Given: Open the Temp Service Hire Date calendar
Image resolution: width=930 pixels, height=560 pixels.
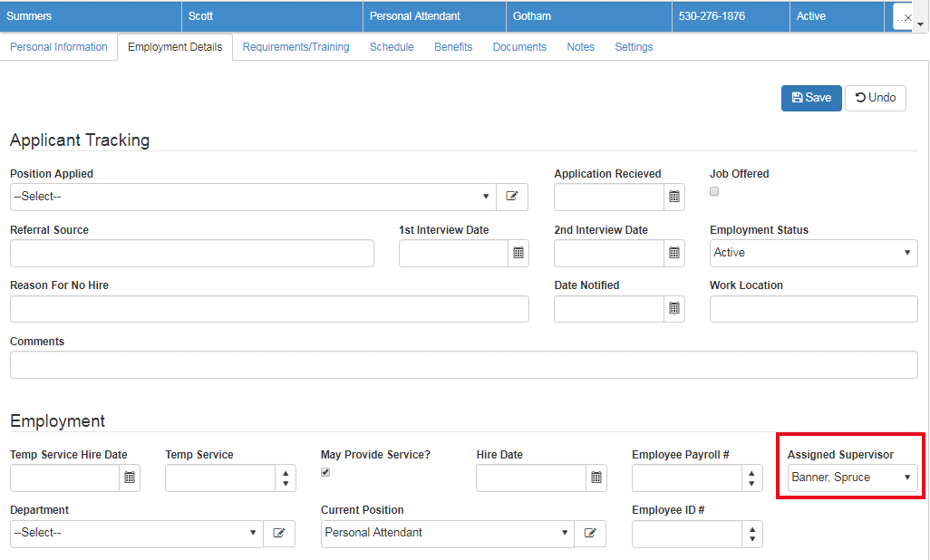Looking at the screenshot, I should pos(130,478).
